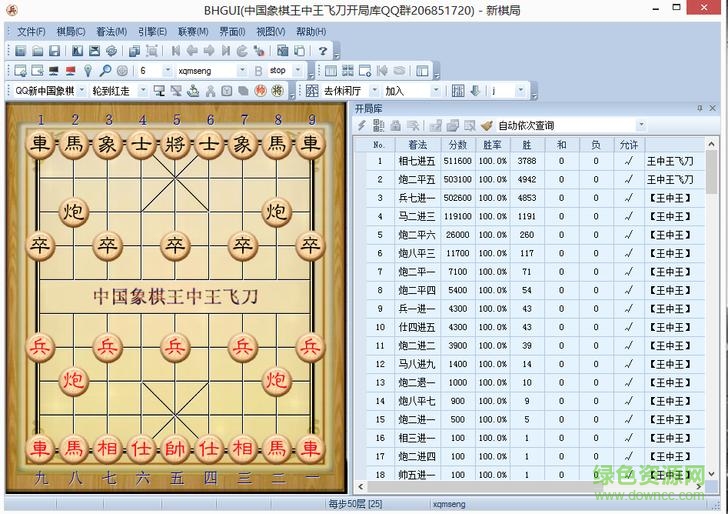
Task: Click the chessboard grid icon beside 去休闲厅
Action: coord(312,91)
